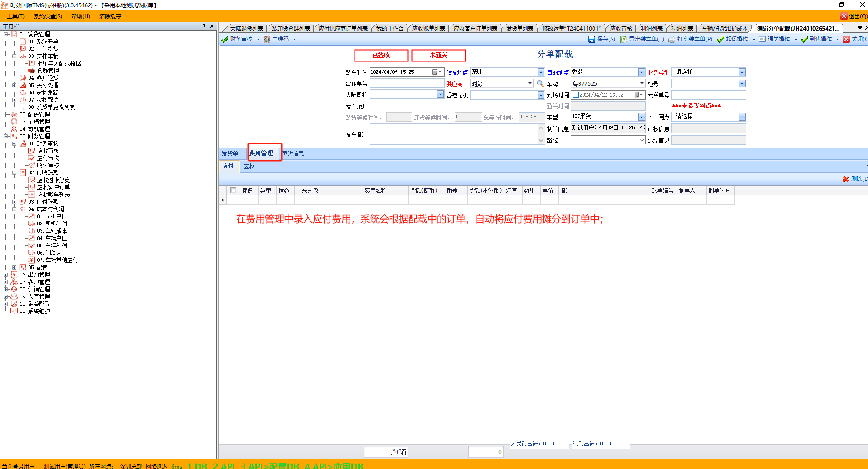This screenshot has width=868, height=469.
Task: Open the business type (业务类型) dropdown
Action: 741,72
